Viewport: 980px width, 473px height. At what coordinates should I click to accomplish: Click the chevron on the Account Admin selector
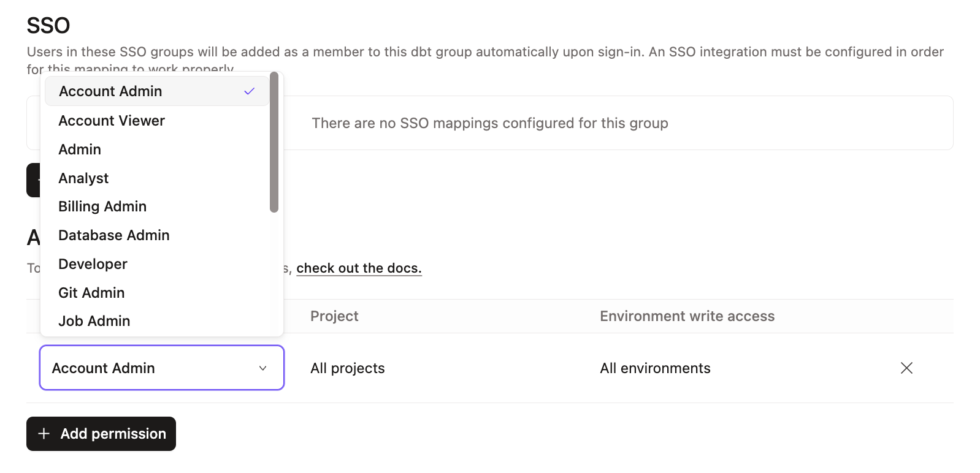pyautogui.click(x=263, y=368)
